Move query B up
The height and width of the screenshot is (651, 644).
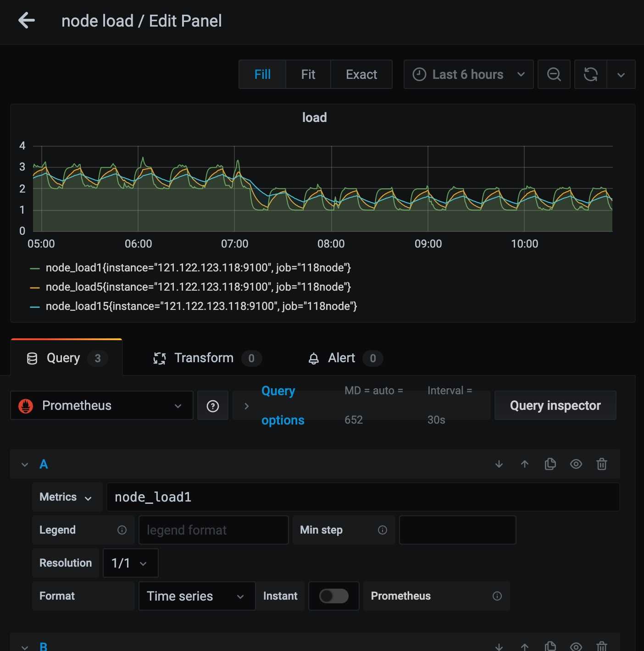coord(525,647)
